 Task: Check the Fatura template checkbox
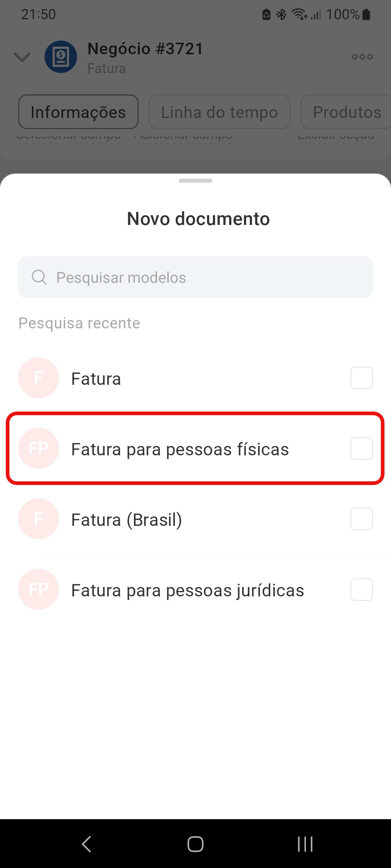[361, 378]
